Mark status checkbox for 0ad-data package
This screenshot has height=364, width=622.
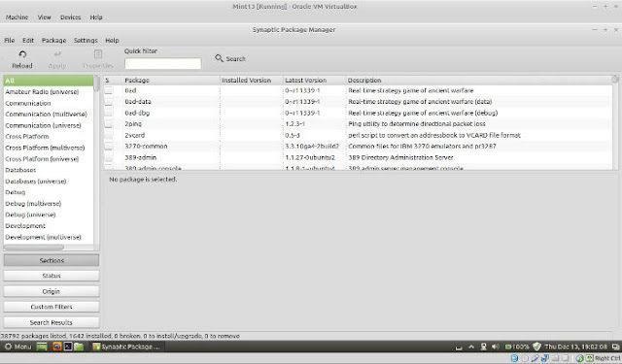pos(108,102)
